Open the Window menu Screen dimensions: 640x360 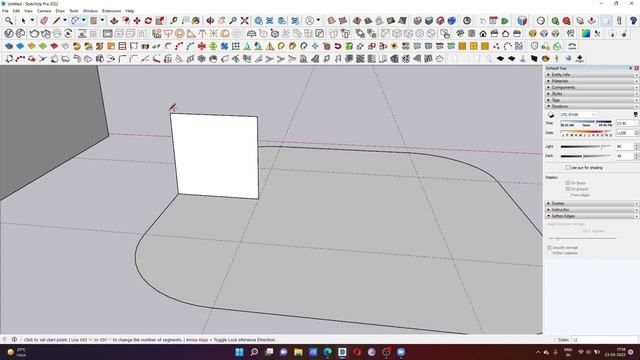point(90,11)
